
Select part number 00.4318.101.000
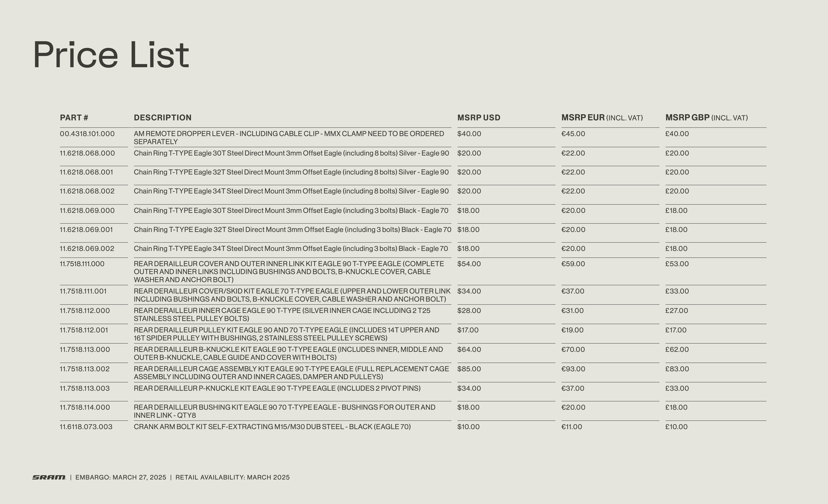pyautogui.click(x=87, y=134)
